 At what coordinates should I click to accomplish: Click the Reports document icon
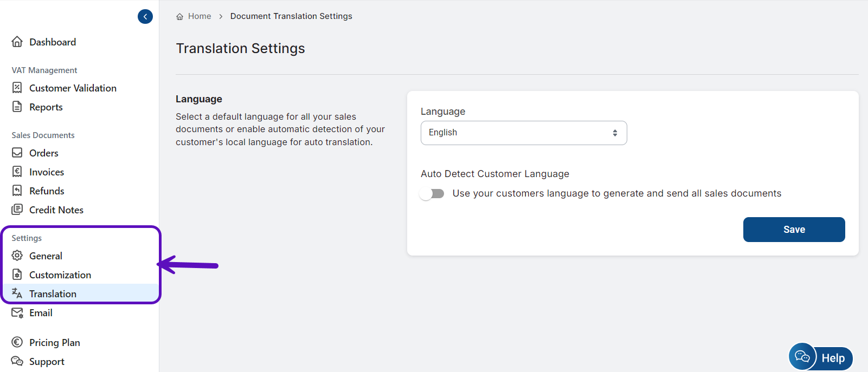17,107
